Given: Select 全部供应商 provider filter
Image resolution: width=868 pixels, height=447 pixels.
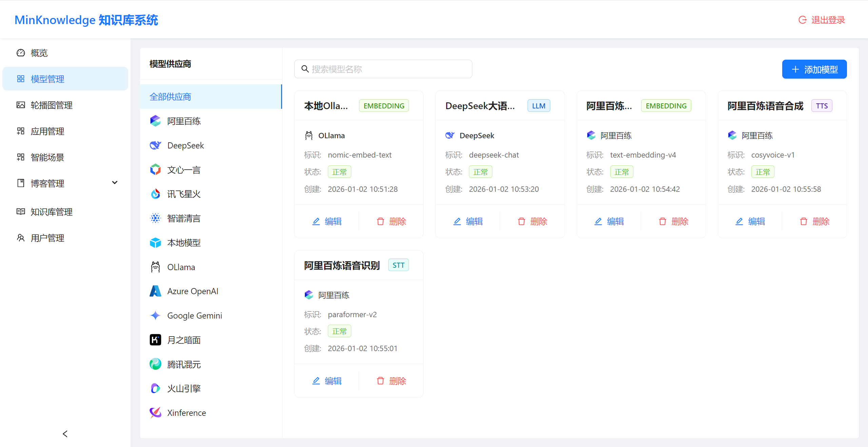Looking at the screenshot, I should (171, 97).
